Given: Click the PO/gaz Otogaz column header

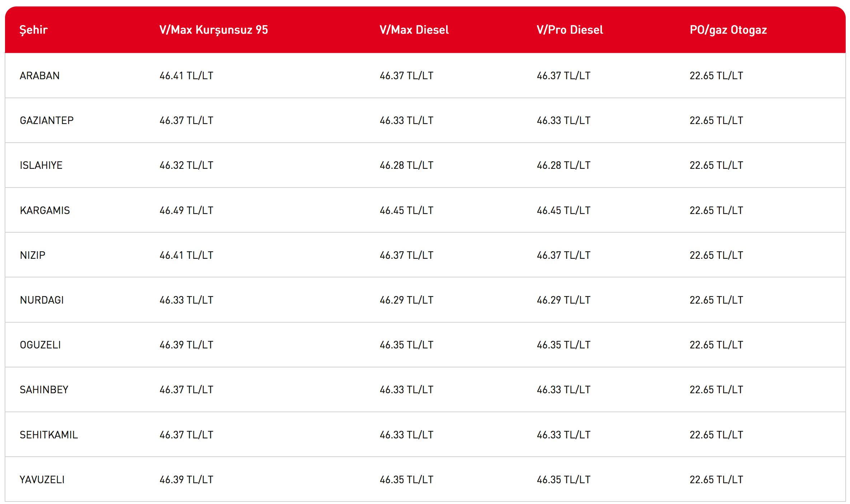Looking at the screenshot, I should (728, 30).
